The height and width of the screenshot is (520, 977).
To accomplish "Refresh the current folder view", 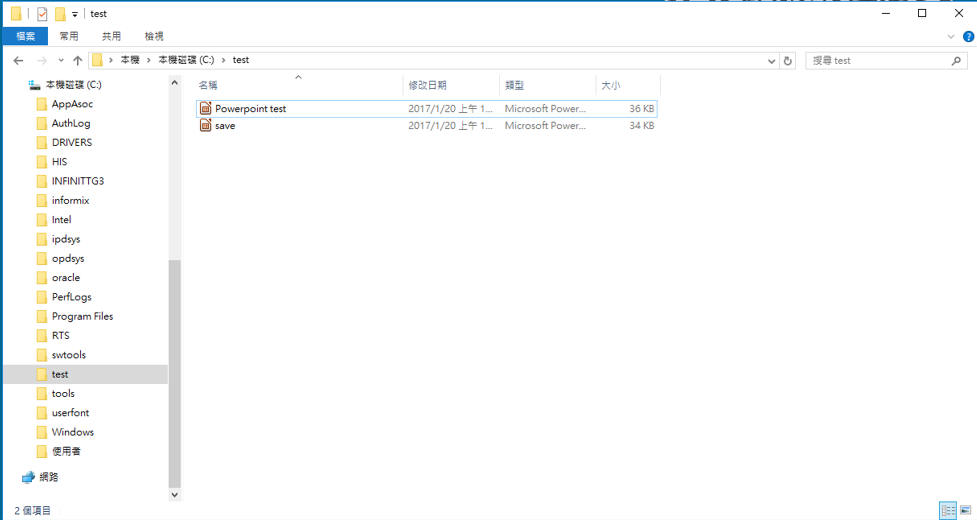I will point(788,61).
